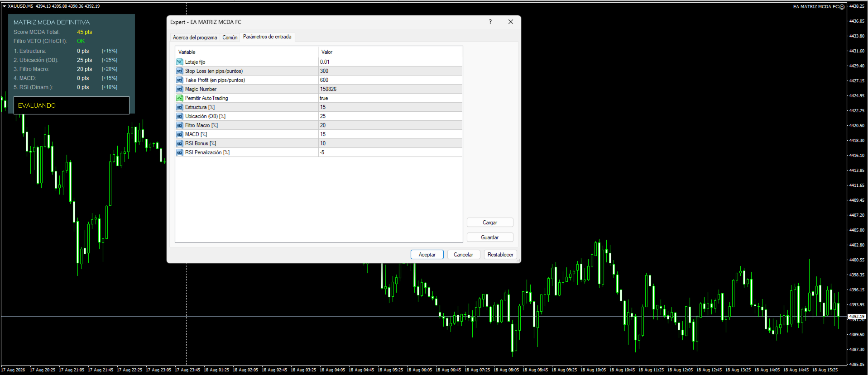Image resolution: width=868 pixels, height=375 pixels.
Task: Open the dialog help question mark
Action: (x=490, y=22)
